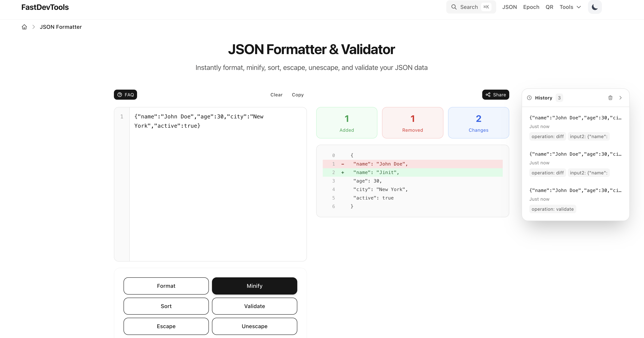Click the home icon in breadcrumb
This screenshot has height=338, width=644.
(24, 27)
